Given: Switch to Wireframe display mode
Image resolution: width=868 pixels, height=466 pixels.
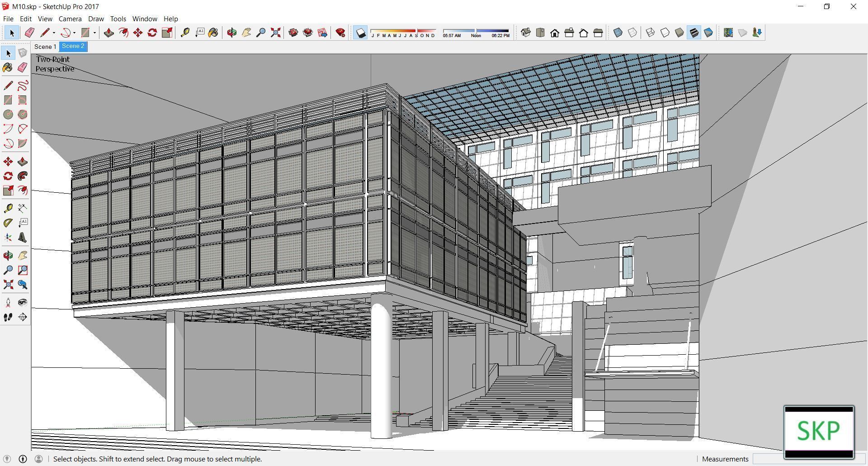Looking at the screenshot, I should [651, 32].
